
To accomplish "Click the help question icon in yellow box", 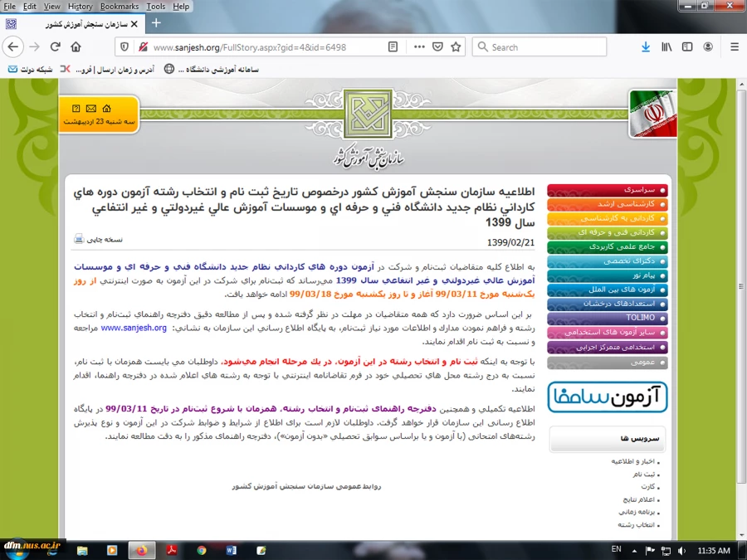I will 76,109.
